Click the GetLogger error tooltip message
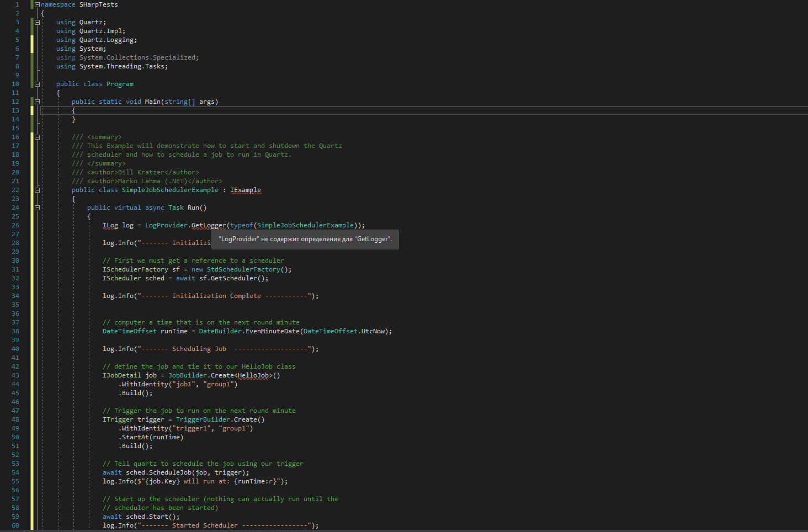 pyautogui.click(x=305, y=240)
